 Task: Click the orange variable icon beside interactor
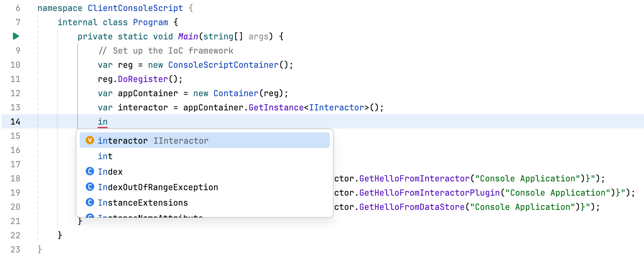pos(90,140)
